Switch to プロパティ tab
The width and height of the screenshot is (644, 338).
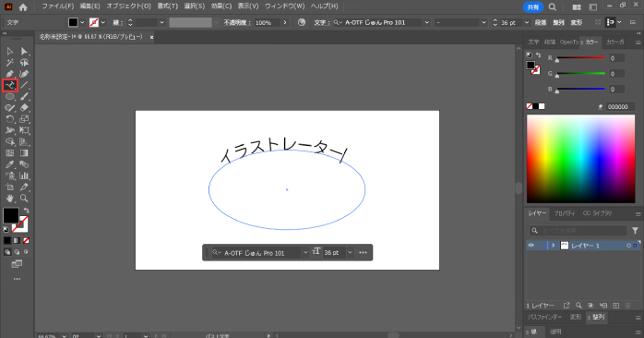pos(565,213)
